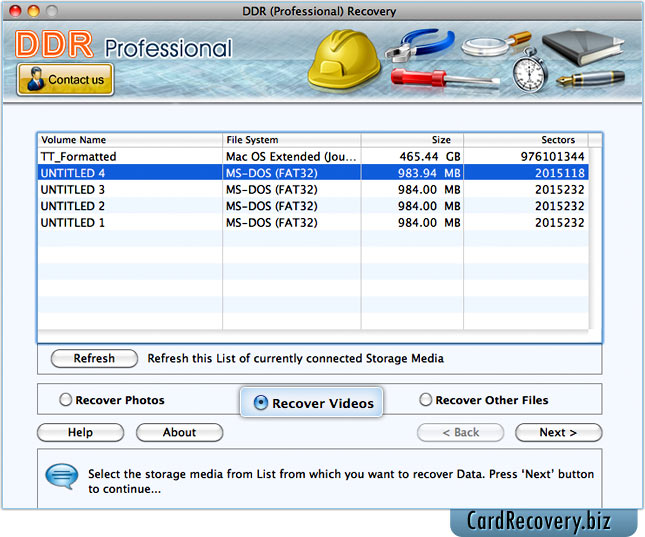Select the UNTITLED 1 volume
Image resolution: width=645 pixels, height=537 pixels.
point(313,223)
